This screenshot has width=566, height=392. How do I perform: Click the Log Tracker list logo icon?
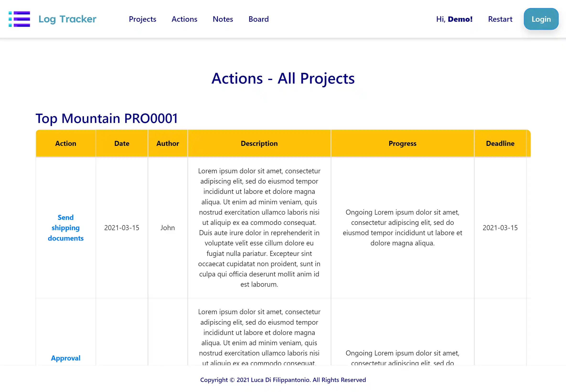[19, 19]
